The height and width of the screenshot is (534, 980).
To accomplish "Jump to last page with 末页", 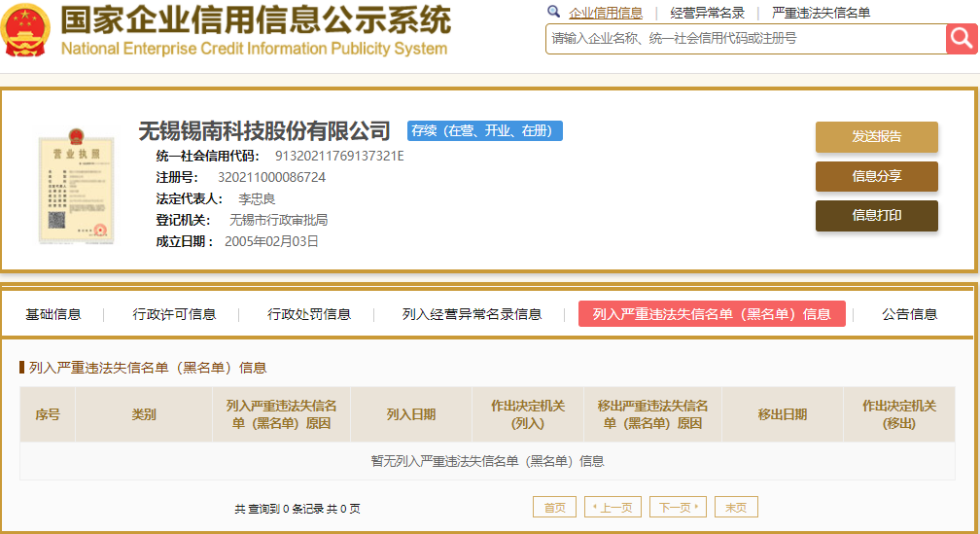I will tap(736, 507).
